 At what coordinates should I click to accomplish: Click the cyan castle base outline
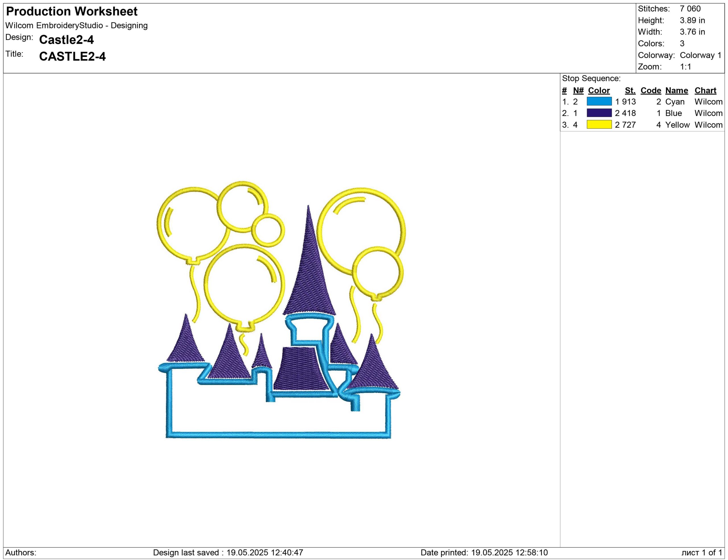point(278,434)
